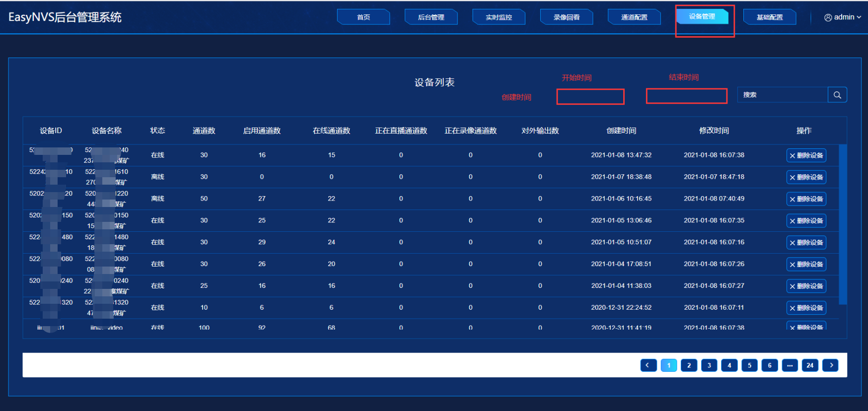The height and width of the screenshot is (411, 868).
Task: Jump to page 2
Action: tap(689, 365)
